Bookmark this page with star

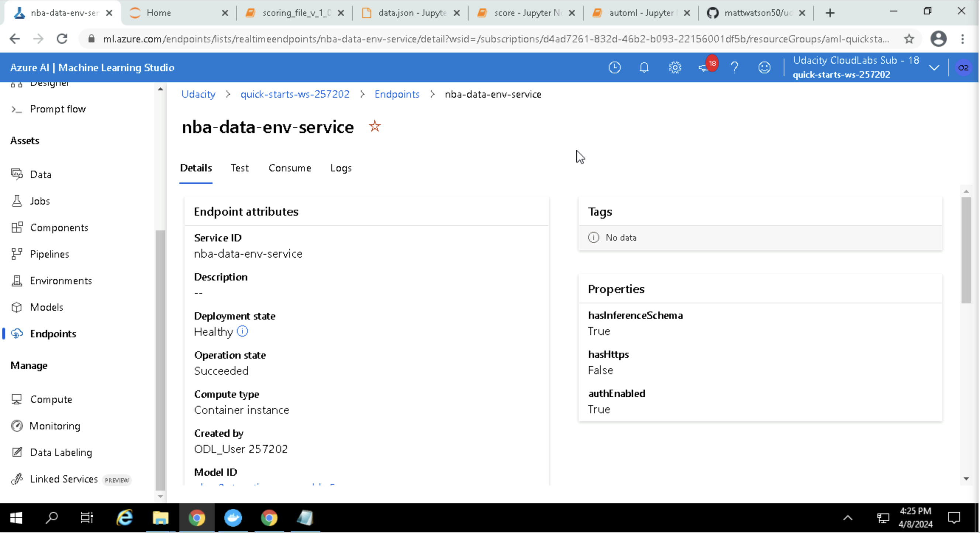(909, 39)
